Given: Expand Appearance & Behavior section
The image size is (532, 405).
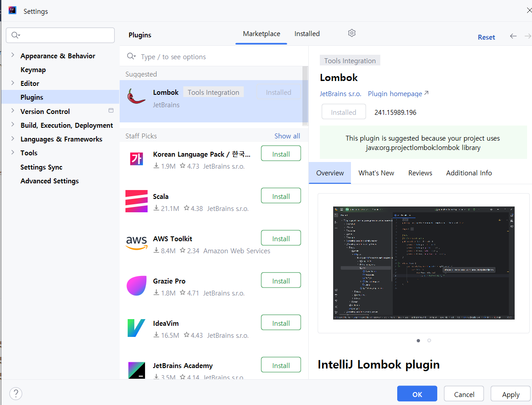Looking at the screenshot, I should [12, 55].
